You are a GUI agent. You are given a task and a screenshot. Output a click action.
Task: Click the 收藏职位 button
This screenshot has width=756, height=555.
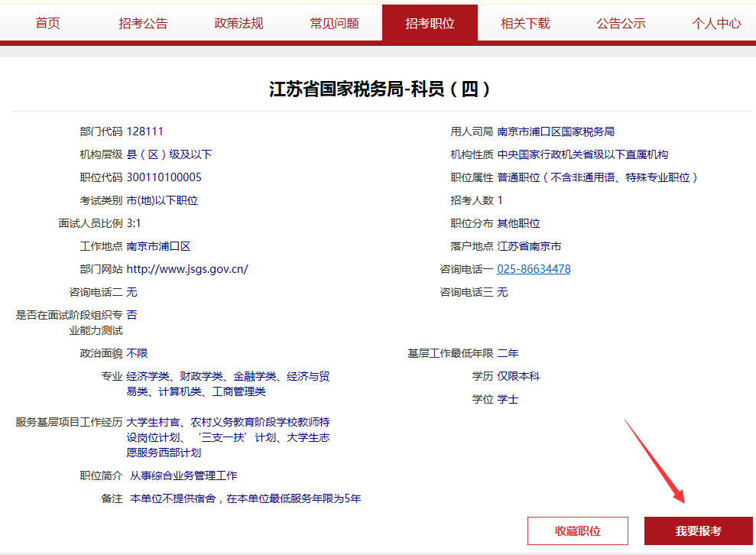tap(578, 531)
